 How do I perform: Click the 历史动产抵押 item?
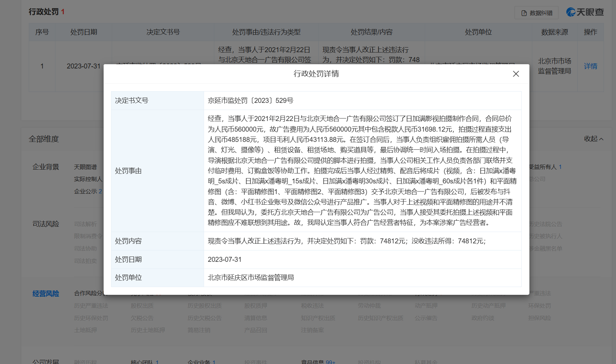(x=489, y=305)
